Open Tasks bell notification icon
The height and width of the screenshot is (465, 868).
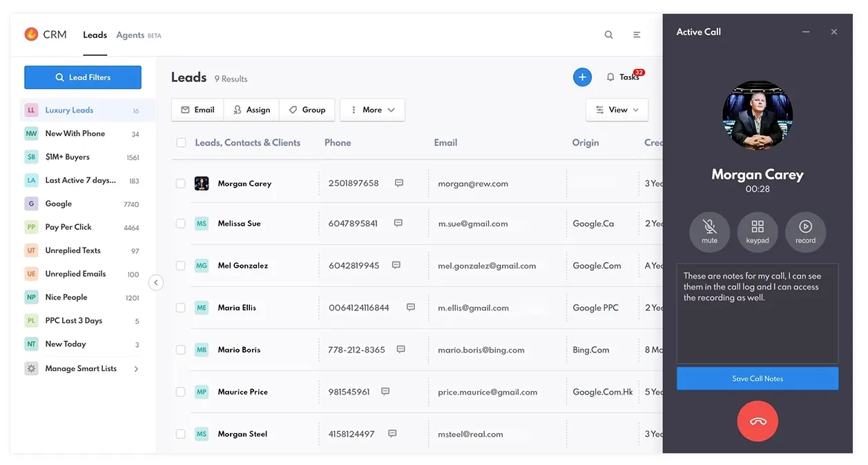pyautogui.click(x=610, y=77)
